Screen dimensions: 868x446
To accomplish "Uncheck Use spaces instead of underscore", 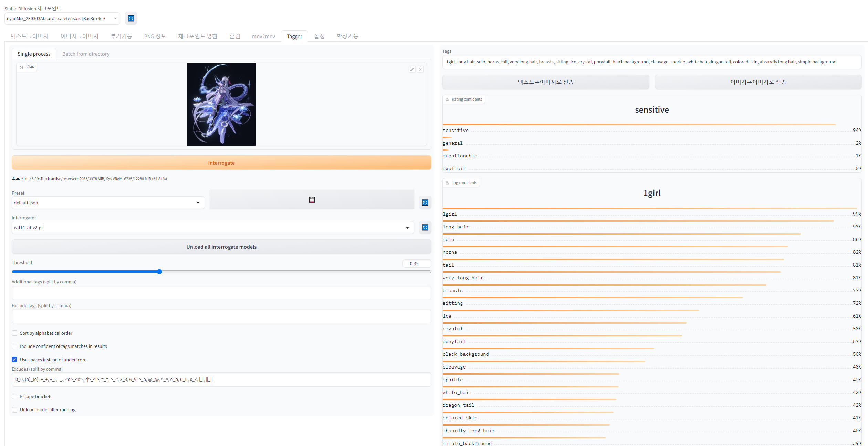I will [14, 360].
